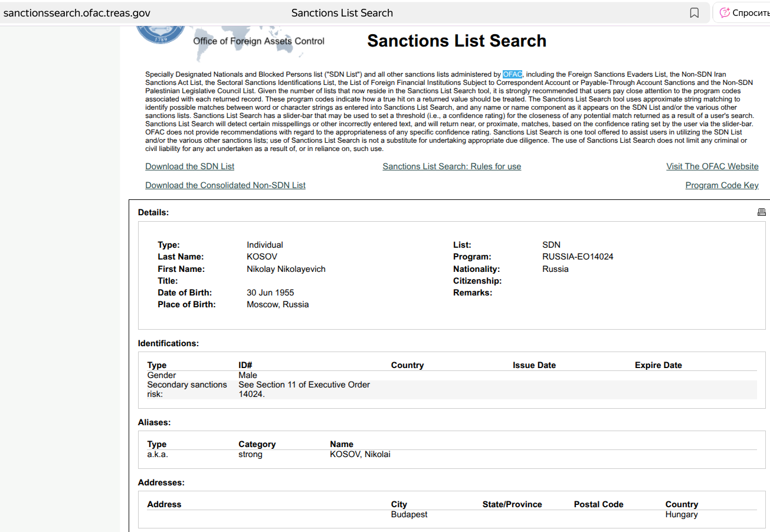This screenshot has height=532, width=770.
Task: Click the alias name KOSOV, Nikolai
Action: click(360, 454)
